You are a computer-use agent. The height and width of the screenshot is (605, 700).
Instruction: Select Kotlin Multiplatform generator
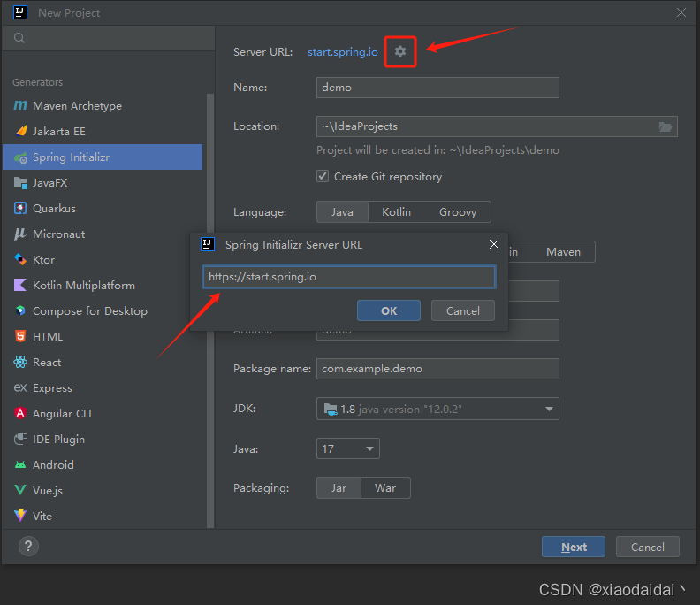click(x=103, y=285)
